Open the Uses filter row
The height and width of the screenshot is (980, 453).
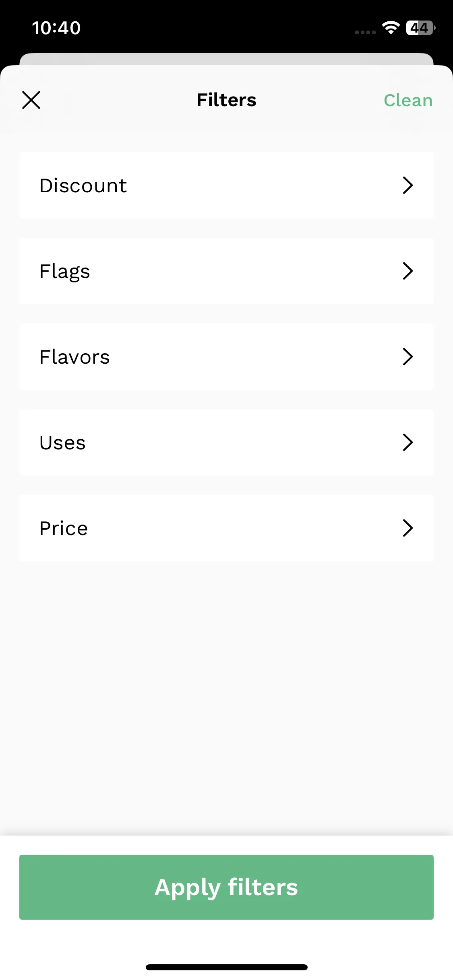226,443
